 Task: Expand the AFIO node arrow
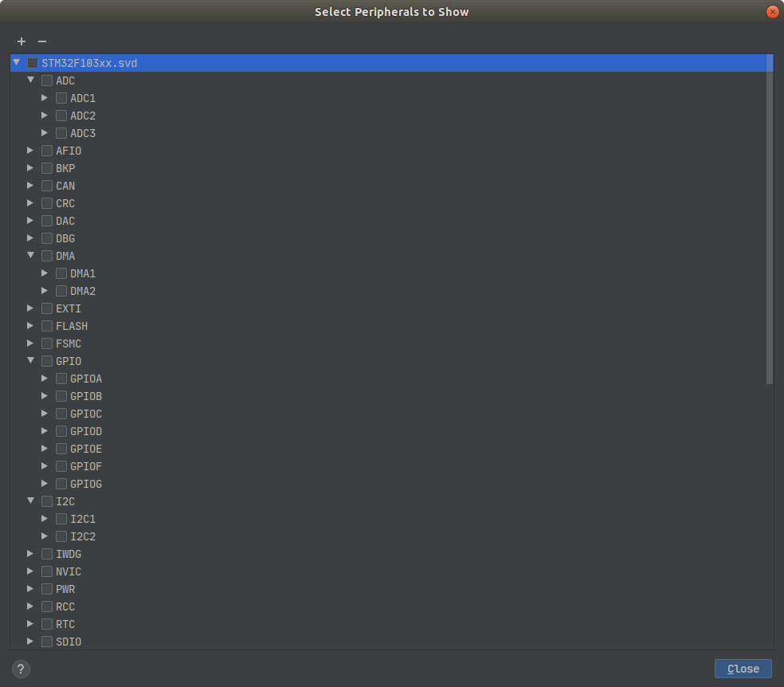(30, 151)
